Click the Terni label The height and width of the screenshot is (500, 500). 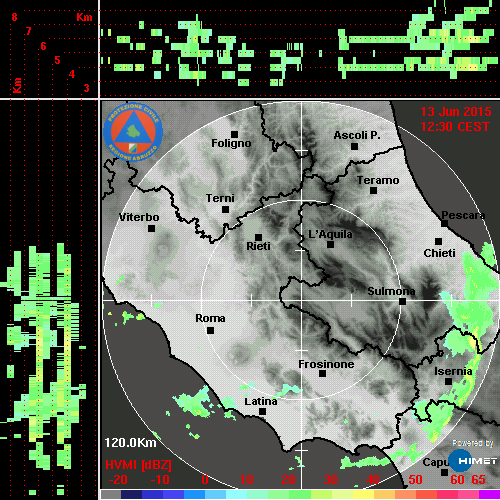[x=220, y=198]
